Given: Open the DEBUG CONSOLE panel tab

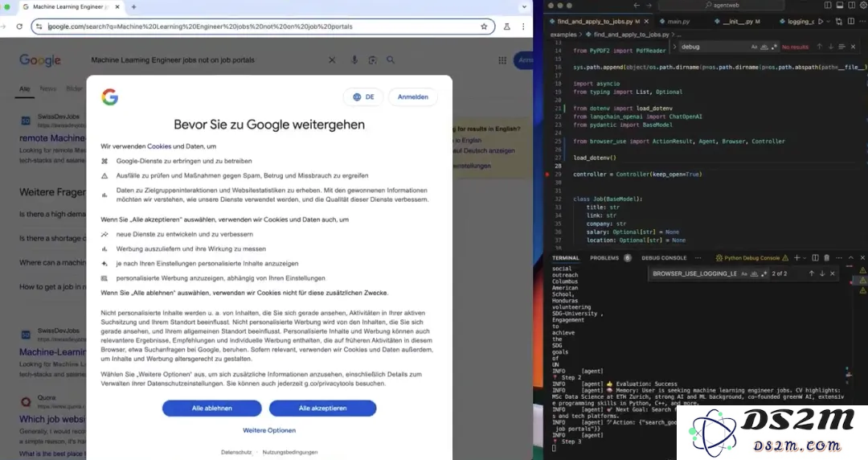Looking at the screenshot, I should point(664,257).
